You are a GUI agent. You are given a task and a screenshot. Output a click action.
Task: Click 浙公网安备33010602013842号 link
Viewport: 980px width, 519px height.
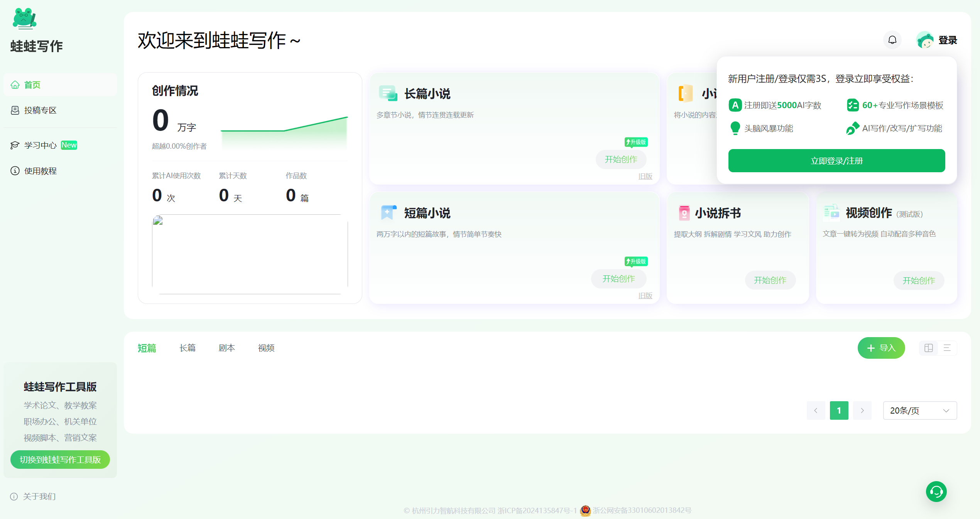[642, 511]
